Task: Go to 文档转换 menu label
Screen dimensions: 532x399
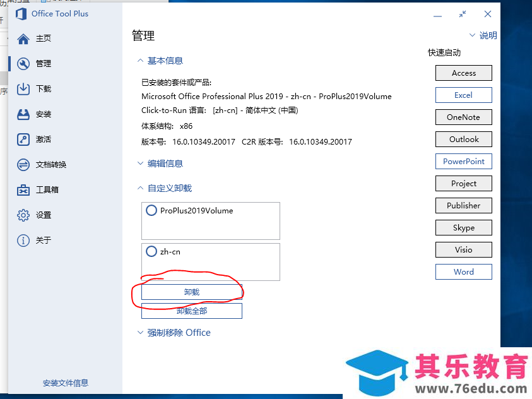Action: (x=51, y=165)
